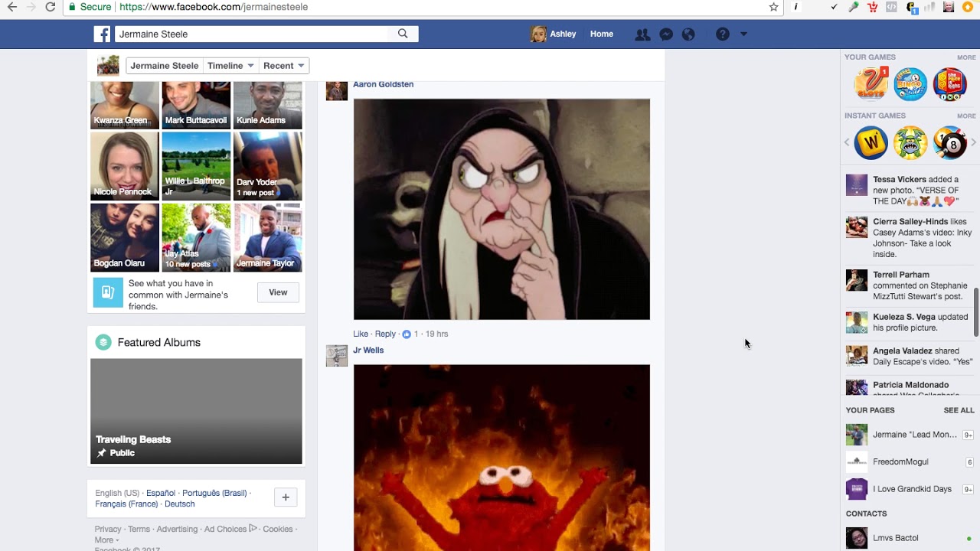Open the Traveling Beasts album
The image size is (980, 551).
tap(196, 411)
